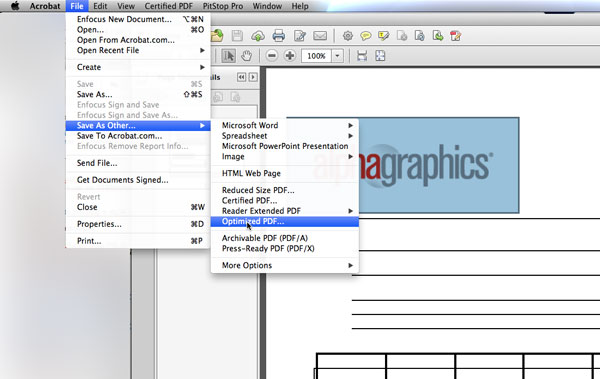Click the gear customize icon
This screenshot has height=379, width=600.
[347, 36]
